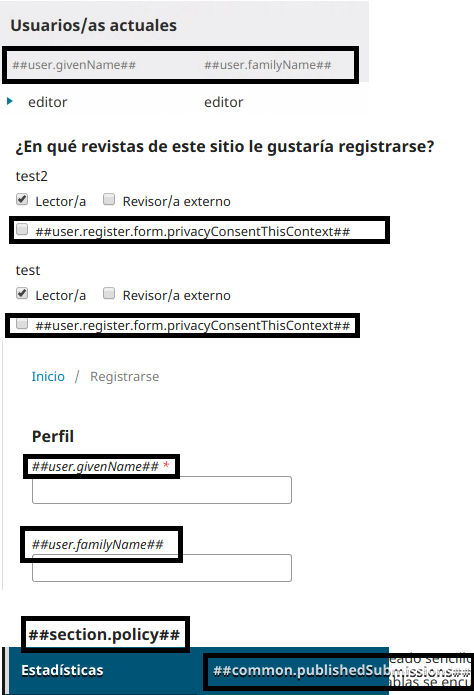
Task: Click the Registrarse breadcrumb item
Action: click(x=125, y=376)
